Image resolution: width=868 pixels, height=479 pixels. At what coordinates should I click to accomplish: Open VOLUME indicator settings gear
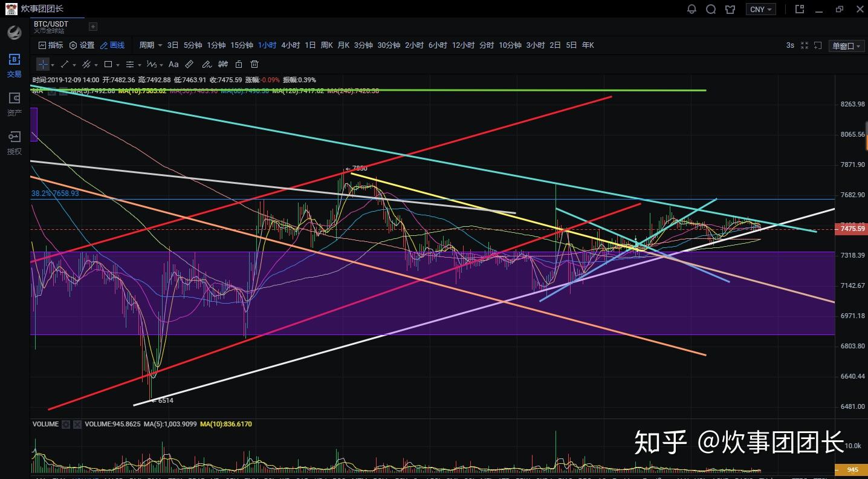66,425
